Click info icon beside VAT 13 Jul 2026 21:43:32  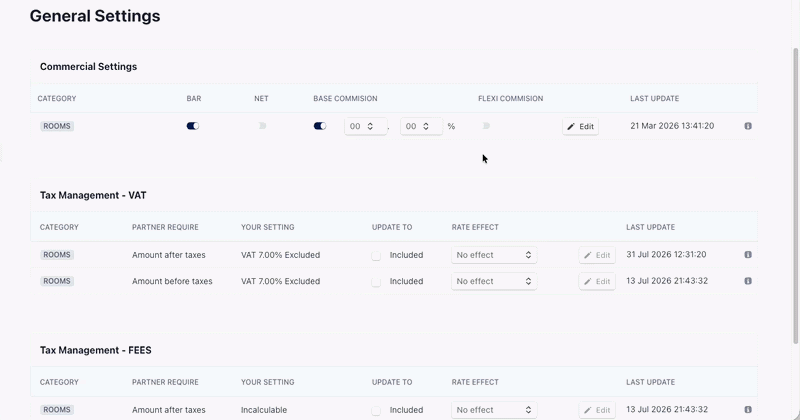point(748,281)
